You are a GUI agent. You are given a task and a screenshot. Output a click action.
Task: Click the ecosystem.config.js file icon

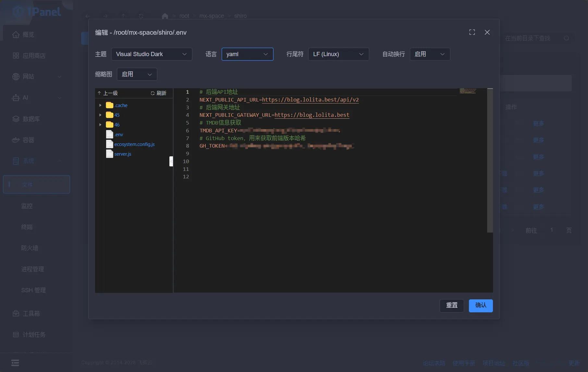(x=110, y=144)
